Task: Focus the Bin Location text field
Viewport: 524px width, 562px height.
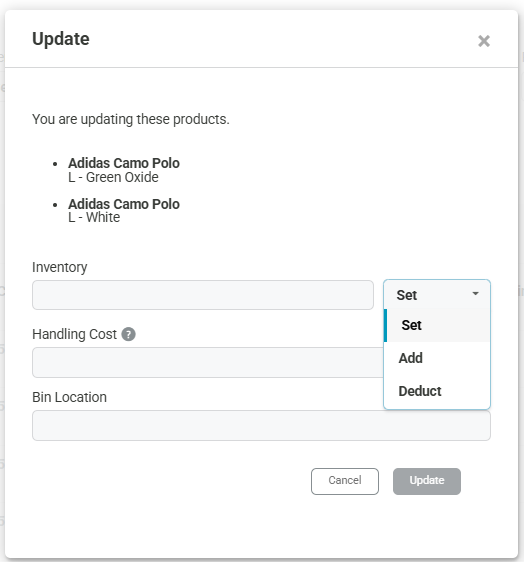Action: click(261, 425)
